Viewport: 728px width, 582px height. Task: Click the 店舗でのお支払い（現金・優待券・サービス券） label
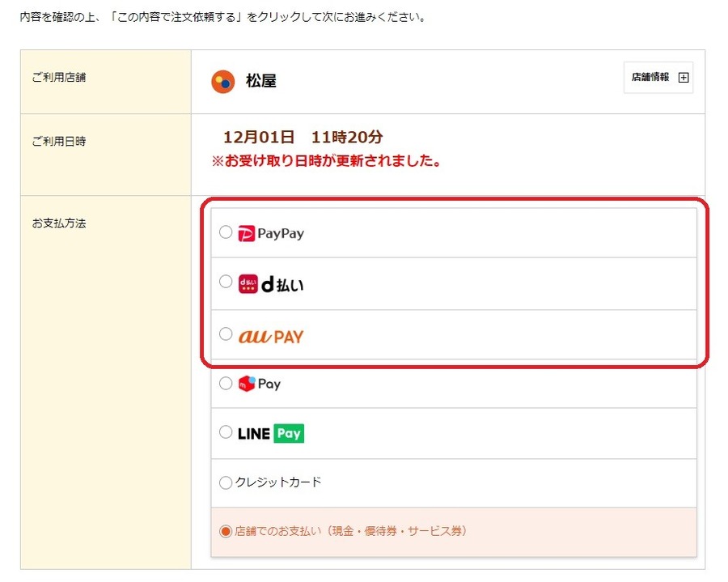[x=351, y=531]
